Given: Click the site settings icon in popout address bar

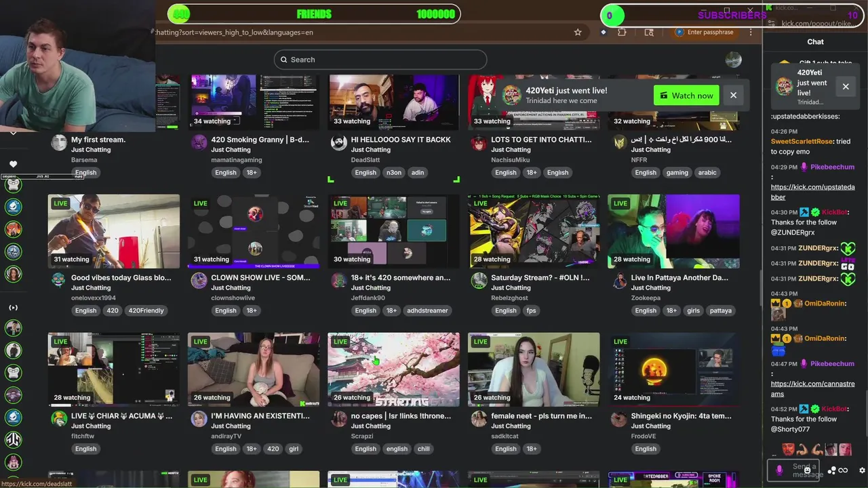Looking at the screenshot, I should [x=771, y=24].
